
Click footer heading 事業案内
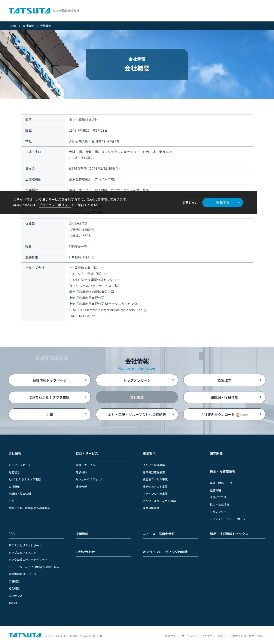pos(149,453)
